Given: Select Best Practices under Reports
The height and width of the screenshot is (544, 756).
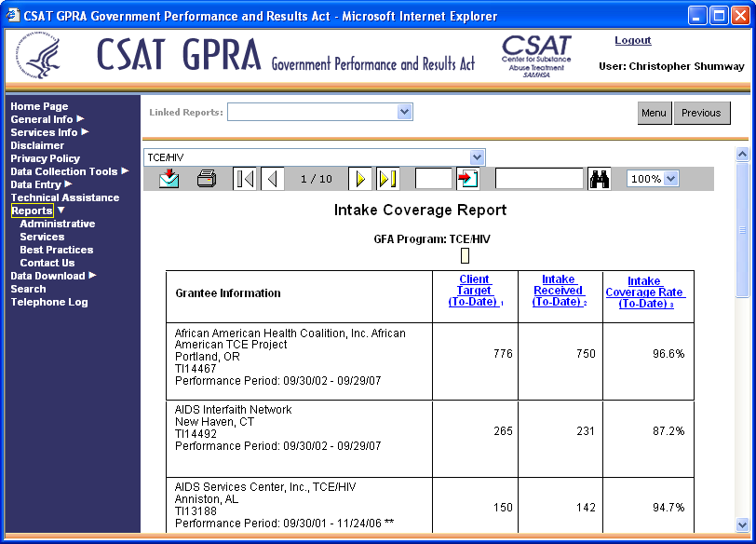Looking at the screenshot, I should click(56, 250).
